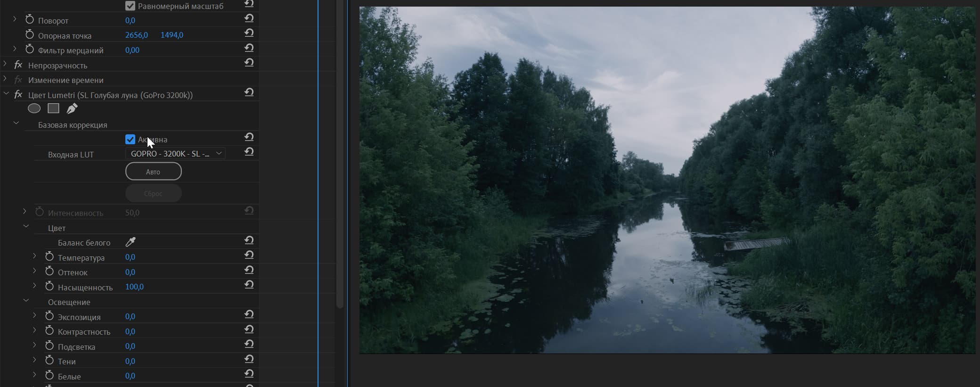
Task: Reset the Цвет Lumetri effect
Action: pyautogui.click(x=249, y=92)
